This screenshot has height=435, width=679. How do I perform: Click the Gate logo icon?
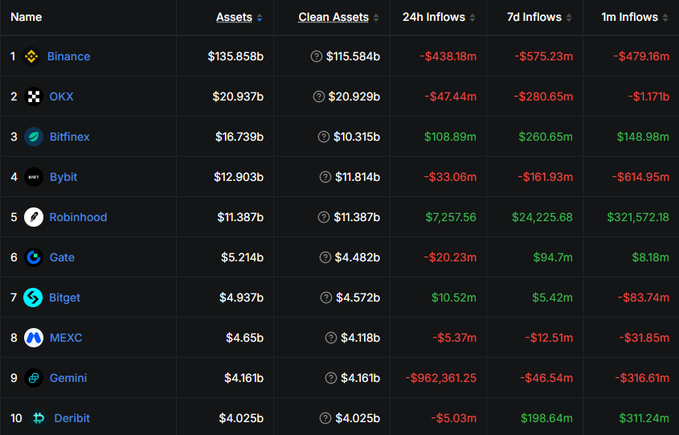[33, 258]
